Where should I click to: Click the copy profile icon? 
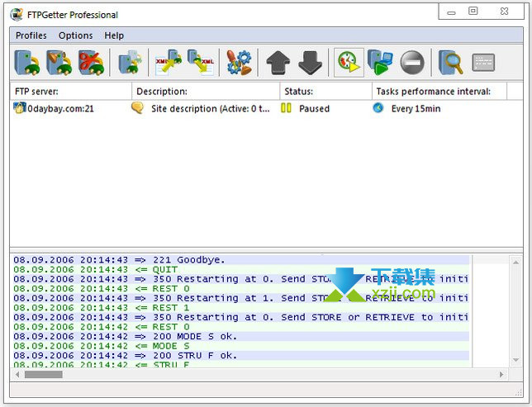(x=130, y=63)
